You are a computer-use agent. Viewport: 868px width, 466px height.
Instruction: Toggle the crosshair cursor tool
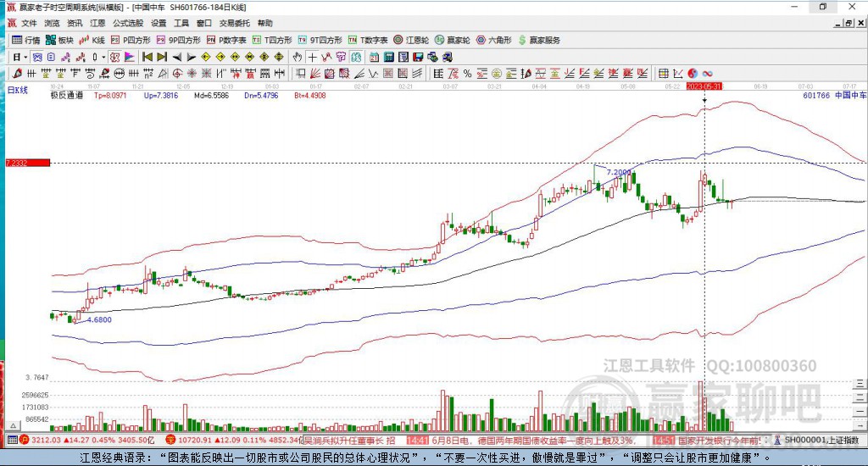[313, 57]
